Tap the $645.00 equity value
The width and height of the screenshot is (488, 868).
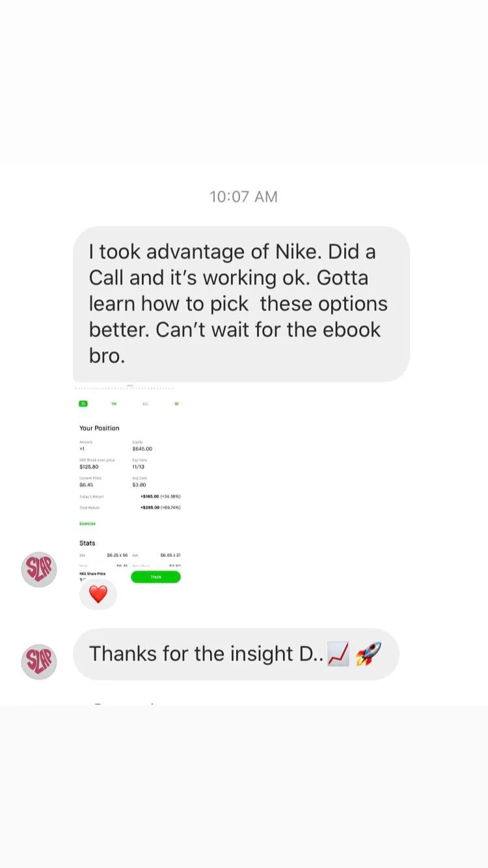(142, 449)
